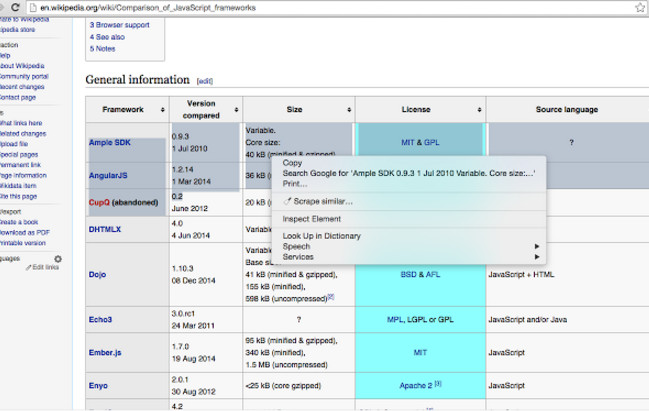Open Upload file in the sidebar

click(14, 144)
